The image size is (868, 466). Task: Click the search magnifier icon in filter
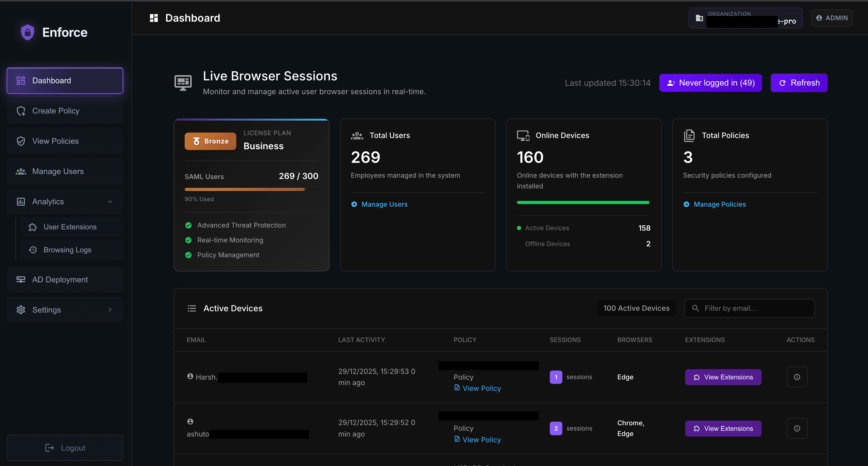[x=696, y=308]
